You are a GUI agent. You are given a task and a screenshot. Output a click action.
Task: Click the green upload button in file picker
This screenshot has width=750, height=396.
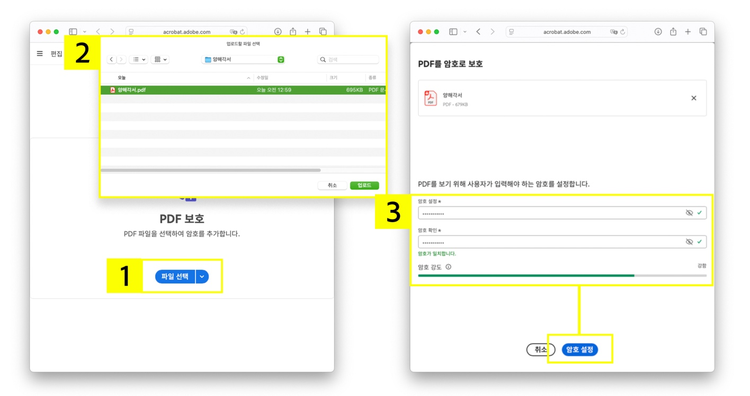pyautogui.click(x=364, y=185)
